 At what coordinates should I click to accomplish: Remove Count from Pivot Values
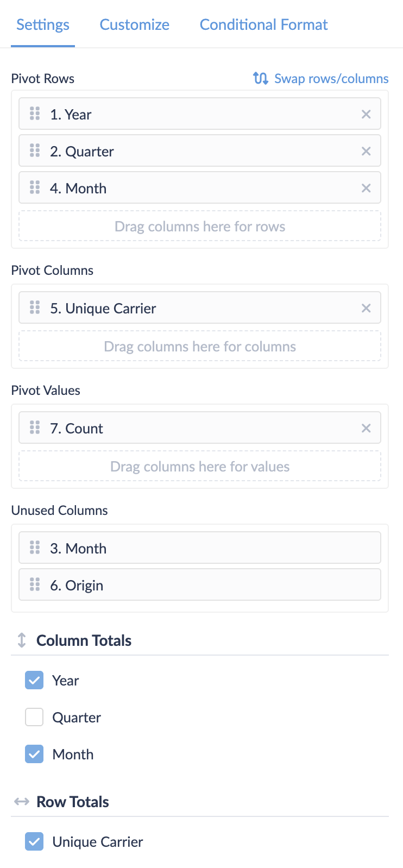366,428
